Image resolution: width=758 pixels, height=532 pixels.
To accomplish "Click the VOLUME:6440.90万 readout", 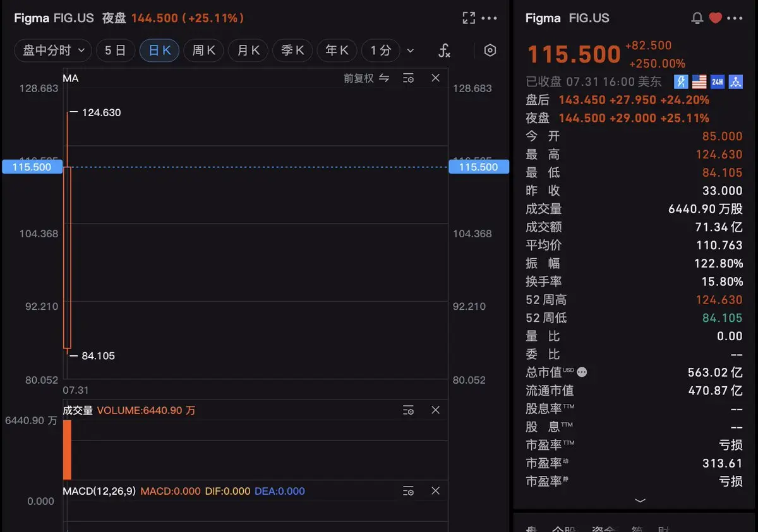I will (x=146, y=410).
